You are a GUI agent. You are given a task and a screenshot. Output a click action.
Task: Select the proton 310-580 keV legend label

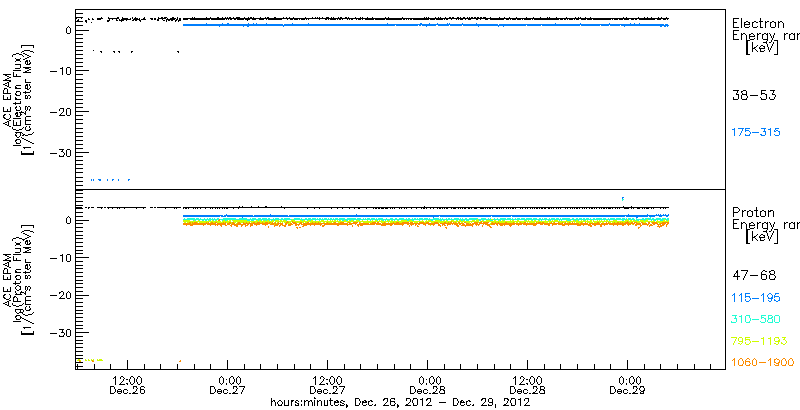pos(756,319)
